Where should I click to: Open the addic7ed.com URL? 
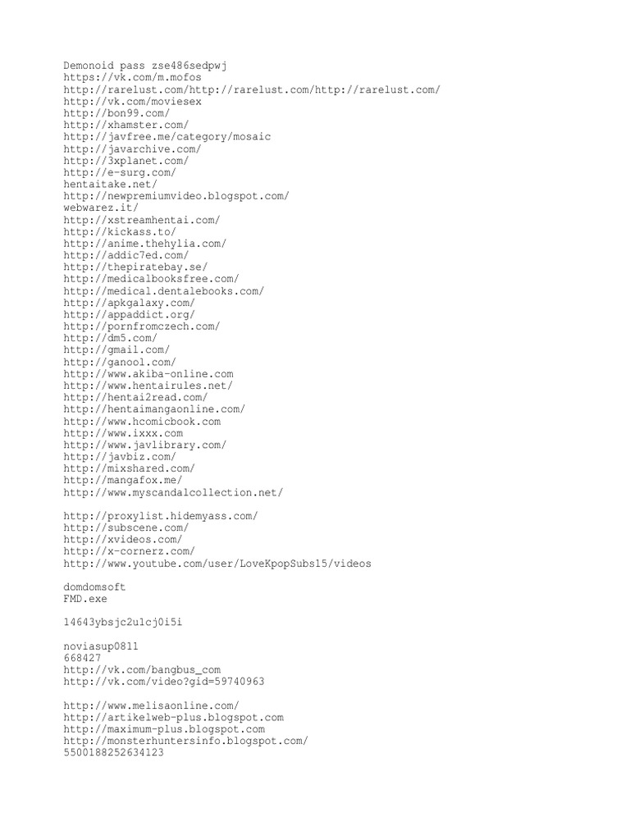[126, 255]
